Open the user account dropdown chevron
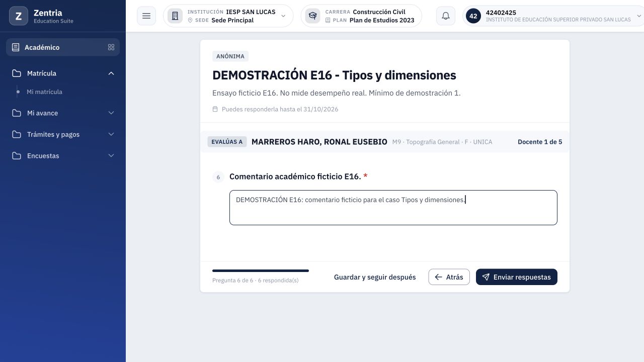 coord(639,16)
